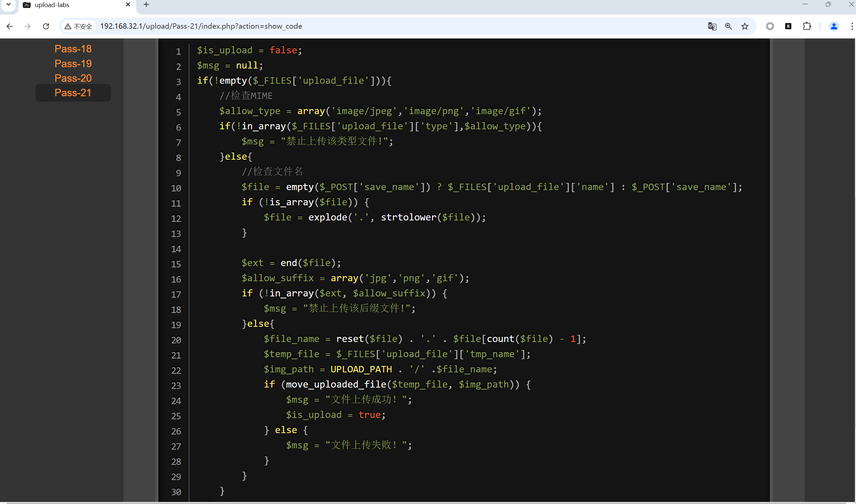Click the browser back arrow

click(x=9, y=26)
